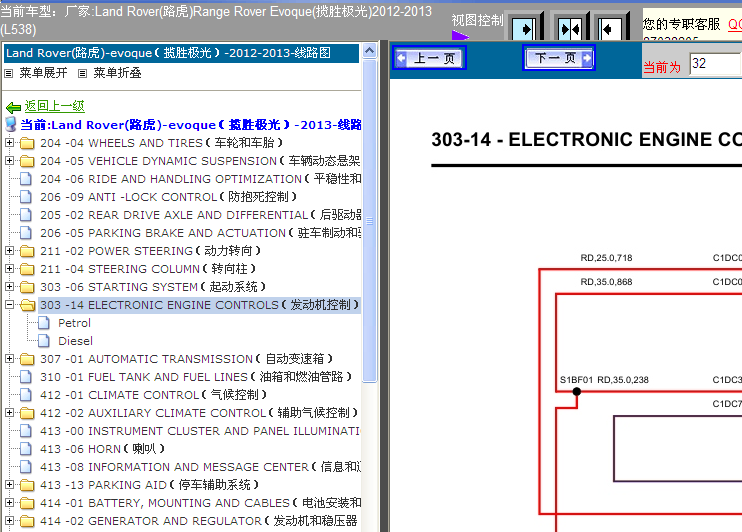Expand the 204-05 Vehicle Dynamic Suspension node

tap(9, 160)
